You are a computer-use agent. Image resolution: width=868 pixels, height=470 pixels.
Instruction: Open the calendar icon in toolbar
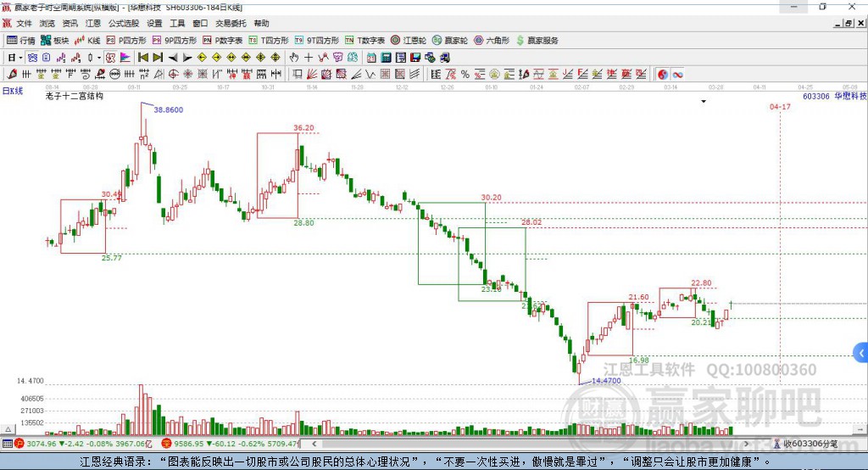pos(371,58)
